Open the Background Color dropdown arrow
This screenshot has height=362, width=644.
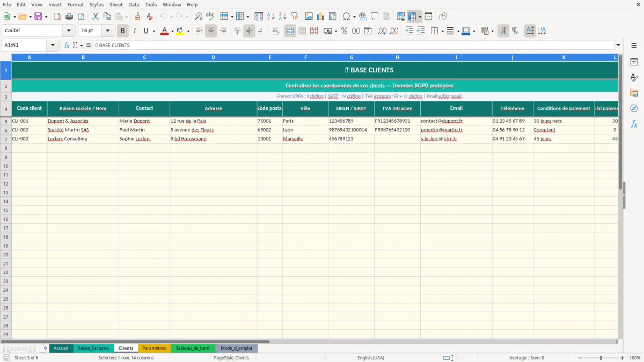pos(188,31)
